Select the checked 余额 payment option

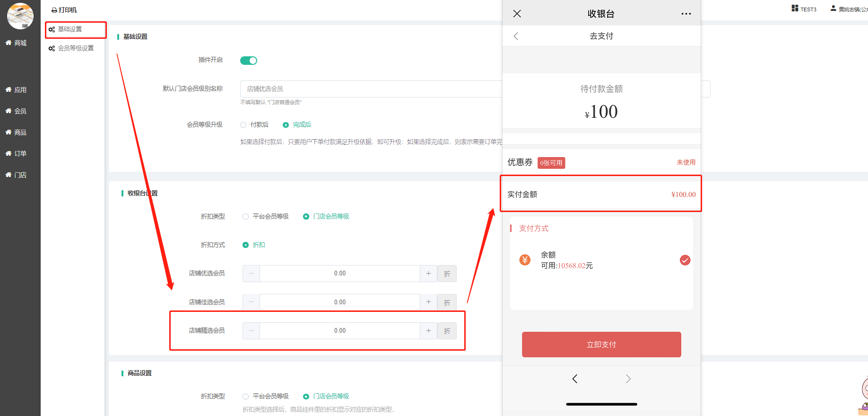coord(685,260)
